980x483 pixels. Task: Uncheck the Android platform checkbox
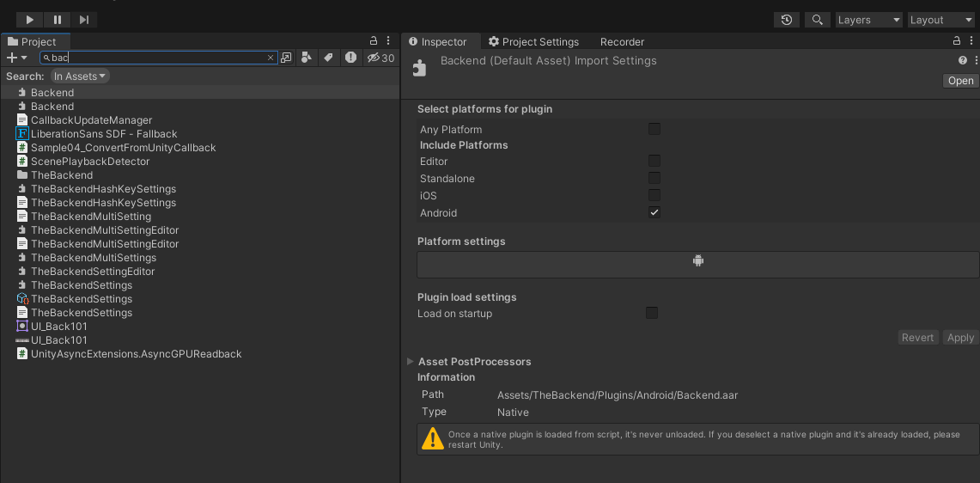click(x=654, y=213)
